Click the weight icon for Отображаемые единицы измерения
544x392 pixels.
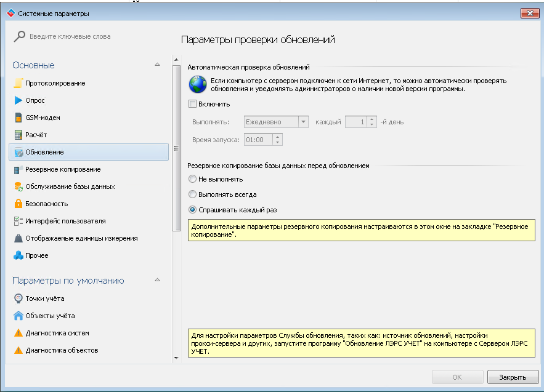tap(18, 238)
